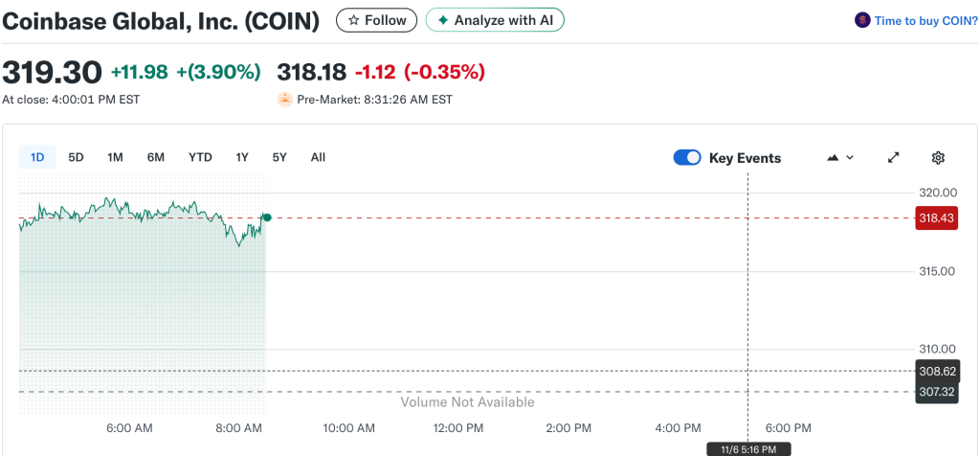Image resolution: width=980 pixels, height=456 pixels.
Task: Click the red 318.43 price label
Action: click(x=936, y=218)
